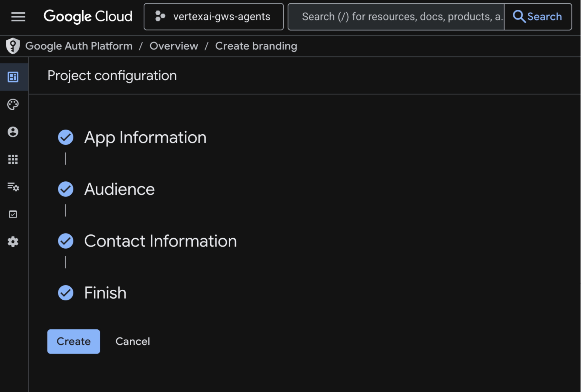Viewport: 581px width, 392px height.
Task: Click the resource search input field
Action: tap(396, 17)
